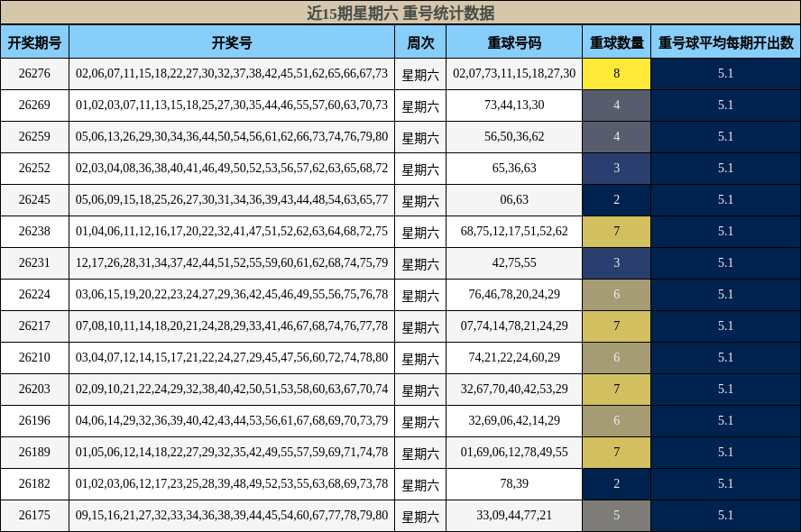Click average value 5.1 in row 26224

coord(726,295)
